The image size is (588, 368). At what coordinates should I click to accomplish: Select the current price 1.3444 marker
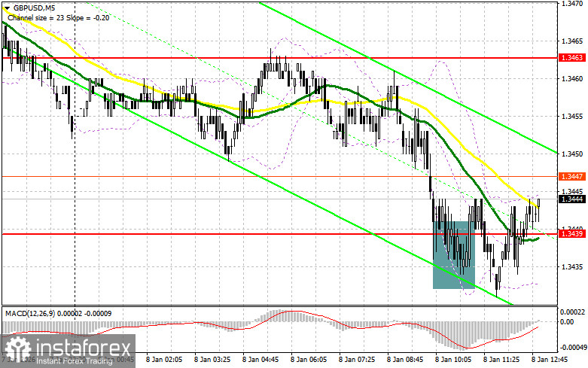(x=571, y=199)
